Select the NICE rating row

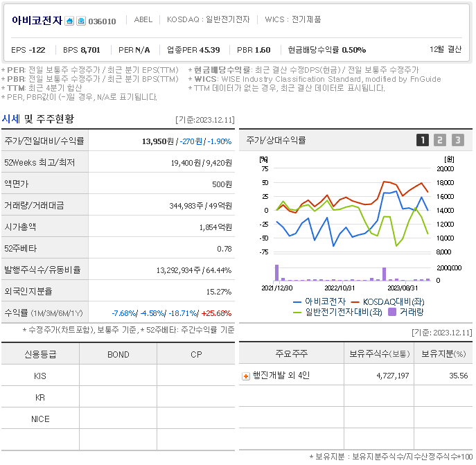pyautogui.click(x=118, y=419)
